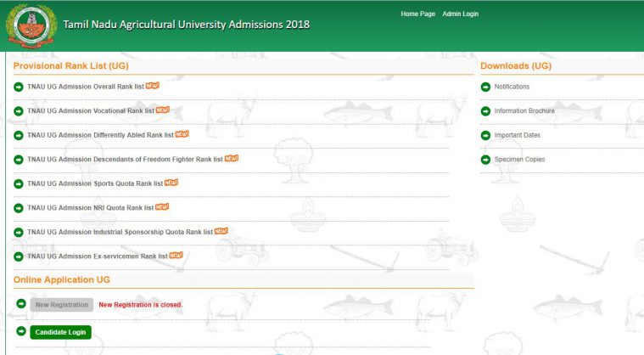Click Tamil Nadu Agricultural University Admissions 2018 title
644x355 pixels.
[186, 25]
